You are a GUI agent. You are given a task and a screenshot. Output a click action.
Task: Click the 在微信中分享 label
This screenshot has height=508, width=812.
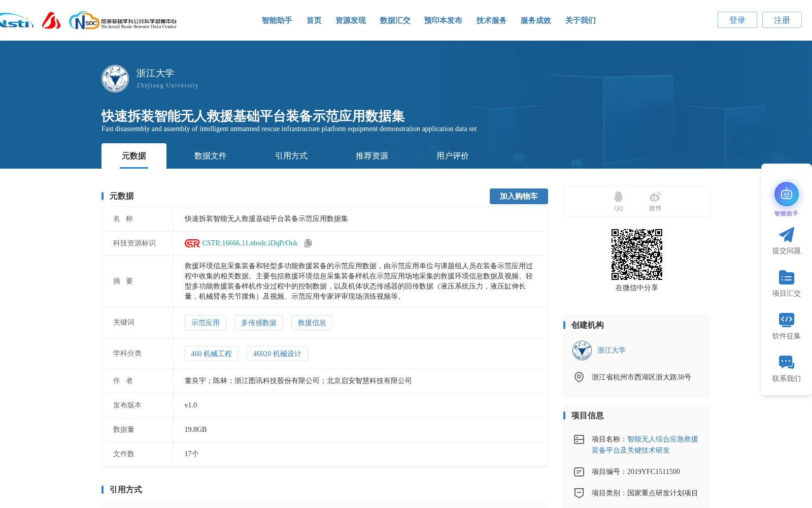pyautogui.click(x=637, y=288)
